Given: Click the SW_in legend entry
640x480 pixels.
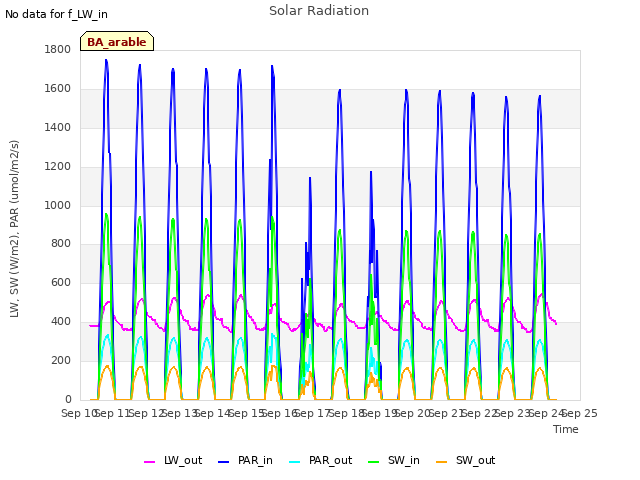Looking at the screenshot, I should tap(393, 460).
